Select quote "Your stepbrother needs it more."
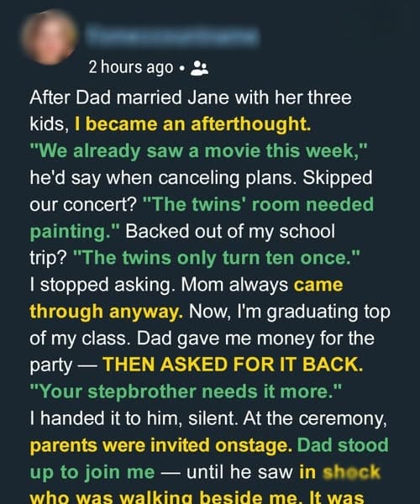Screen dimensions: 420x504 point(186,391)
